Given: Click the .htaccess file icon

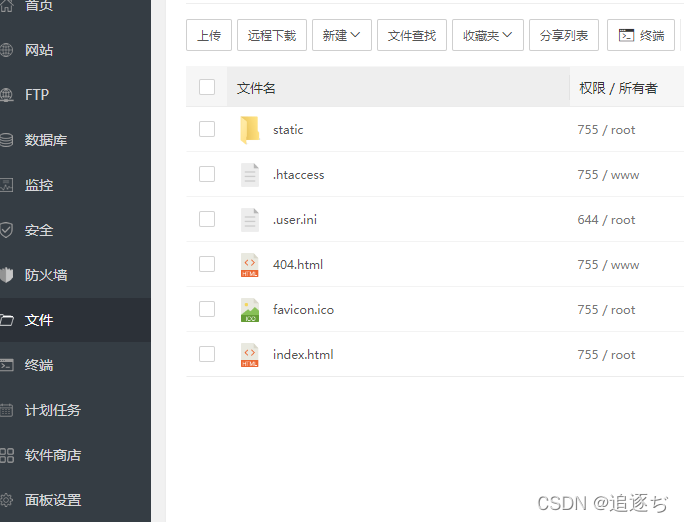Looking at the screenshot, I should 250,175.
